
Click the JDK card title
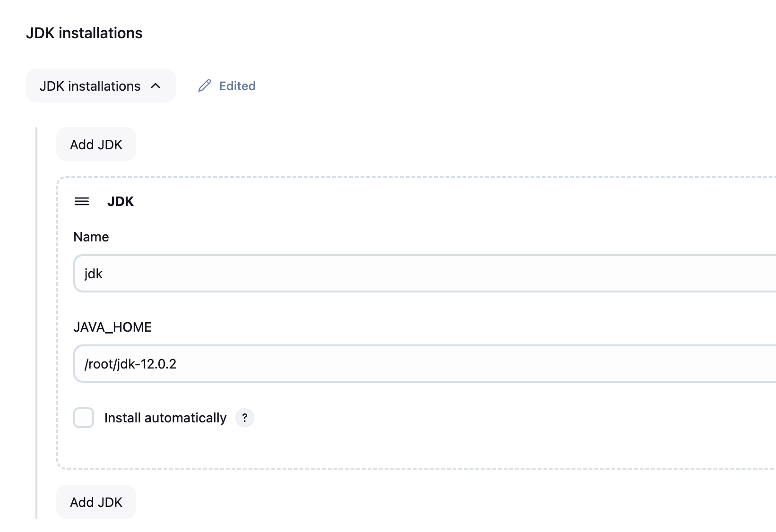121,201
